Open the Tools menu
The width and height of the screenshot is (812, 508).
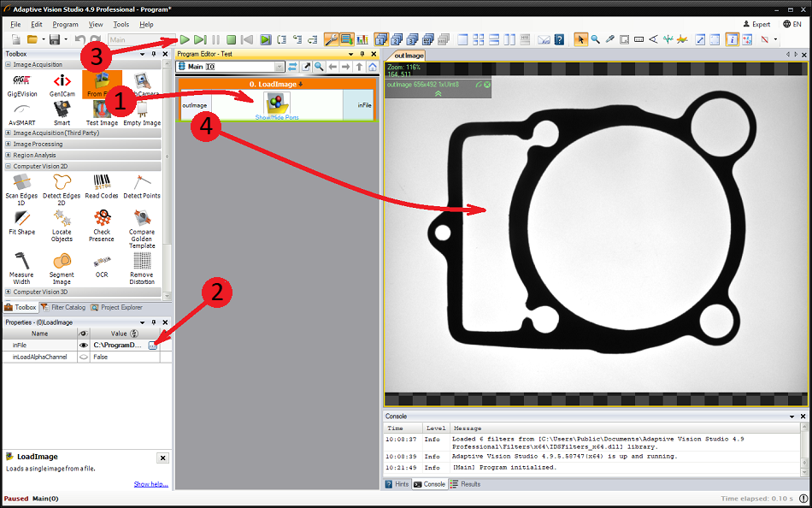click(121, 25)
